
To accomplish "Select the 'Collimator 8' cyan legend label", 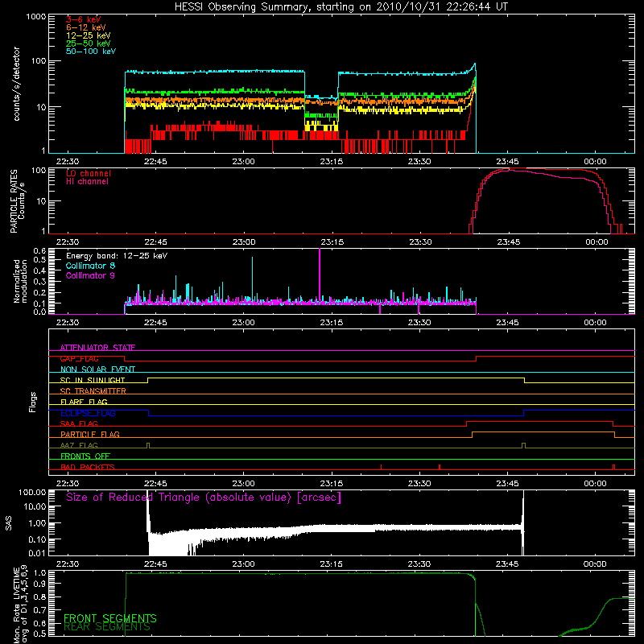I will [x=90, y=266].
